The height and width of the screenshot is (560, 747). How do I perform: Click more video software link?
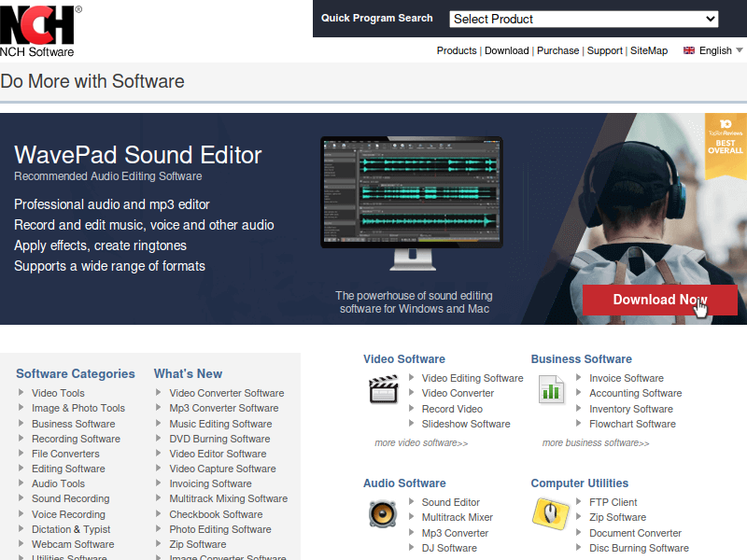tap(421, 442)
